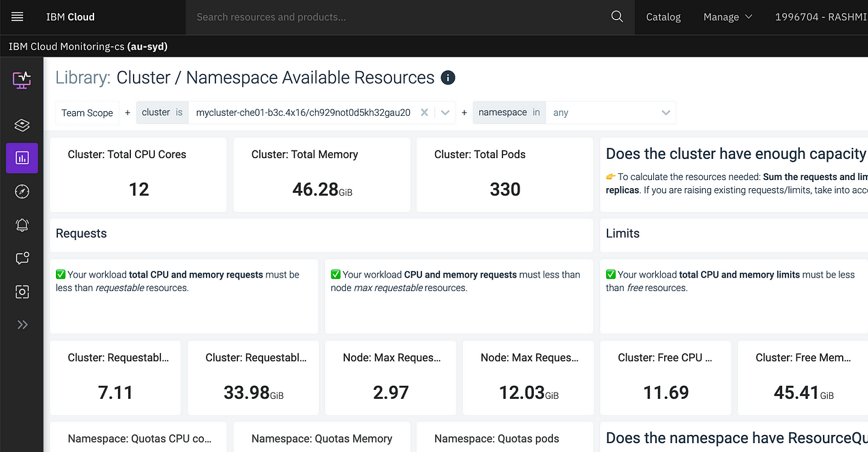Click the Namespace: Quotas Memory panel title
The width and height of the screenshot is (868, 452).
[322, 438]
